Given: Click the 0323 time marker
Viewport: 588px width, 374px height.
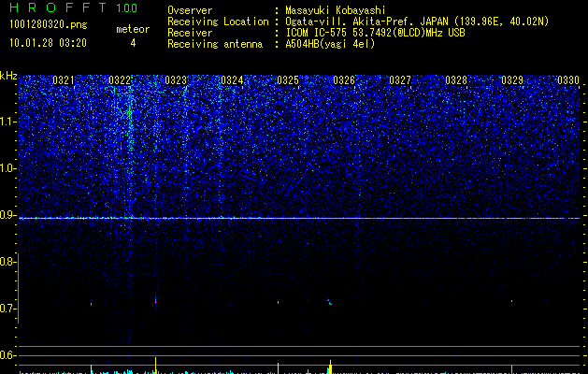Looking at the screenshot, I should 176,80.
